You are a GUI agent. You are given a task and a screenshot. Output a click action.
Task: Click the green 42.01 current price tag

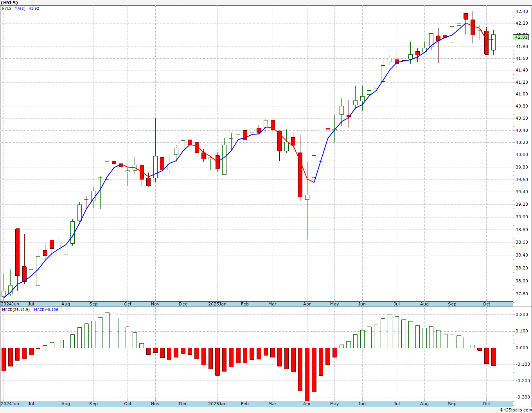point(521,37)
